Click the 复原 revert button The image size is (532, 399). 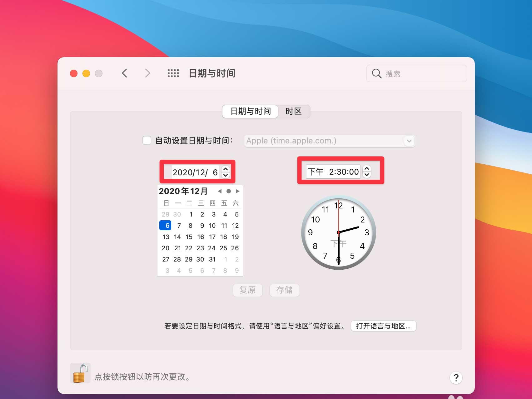[x=247, y=290]
